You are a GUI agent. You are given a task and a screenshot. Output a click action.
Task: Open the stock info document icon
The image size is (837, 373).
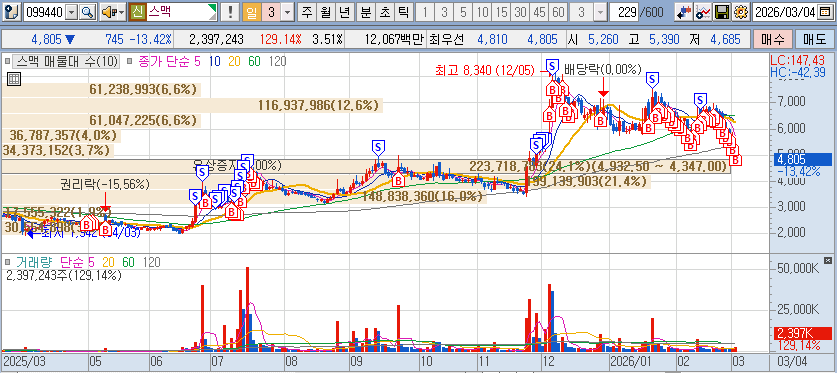pos(13,12)
